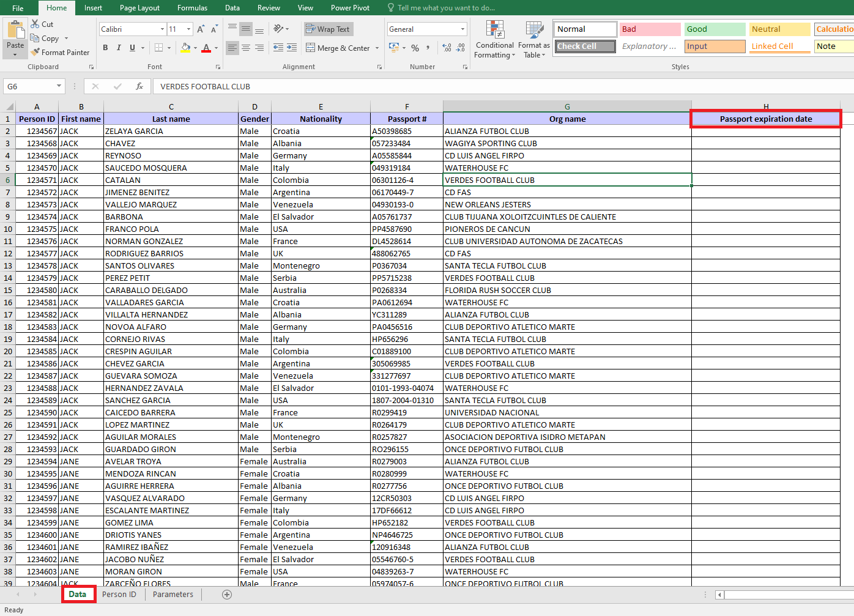The image size is (854, 616).
Task: Open Conditional Formatting menu
Action: point(494,40)
